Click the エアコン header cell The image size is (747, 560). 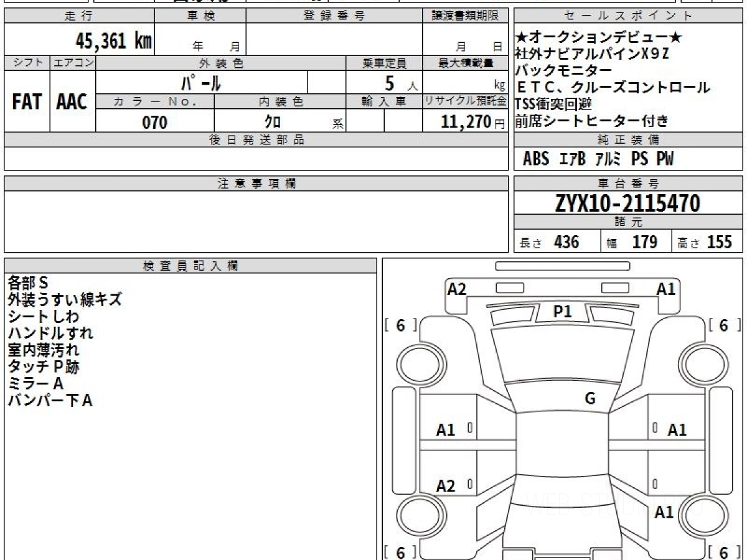[x=73, y=63]
